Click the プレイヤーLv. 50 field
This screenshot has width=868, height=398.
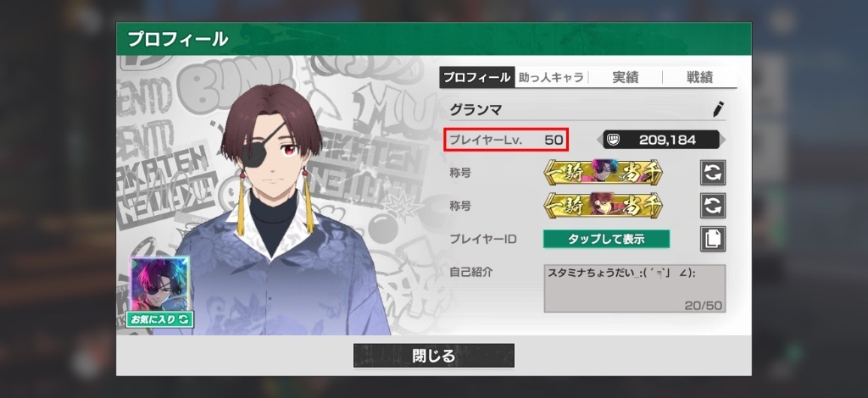tap(507, 140)
